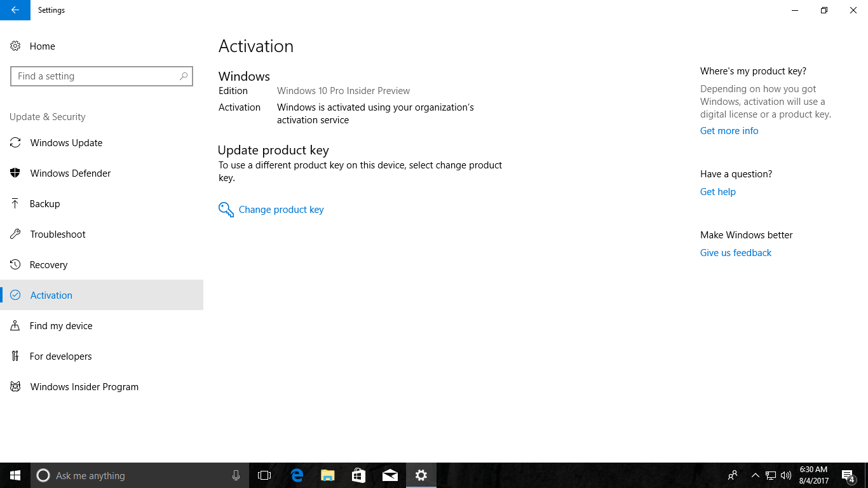868x488 pixels.
Task: Click the Windows 10 Pro Insider Preview text
Action: coord(343,91)
